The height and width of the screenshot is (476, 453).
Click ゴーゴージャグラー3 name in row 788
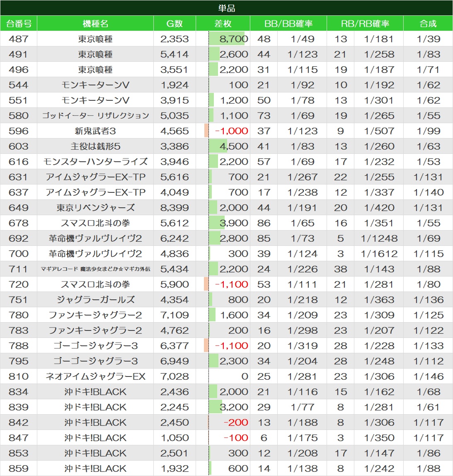pos(95,346)
